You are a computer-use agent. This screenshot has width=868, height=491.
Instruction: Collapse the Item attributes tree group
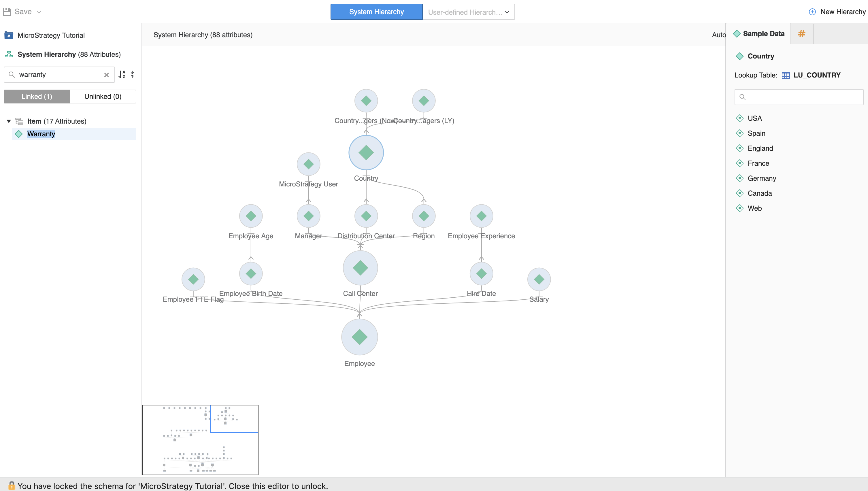(x=9, y=121)
